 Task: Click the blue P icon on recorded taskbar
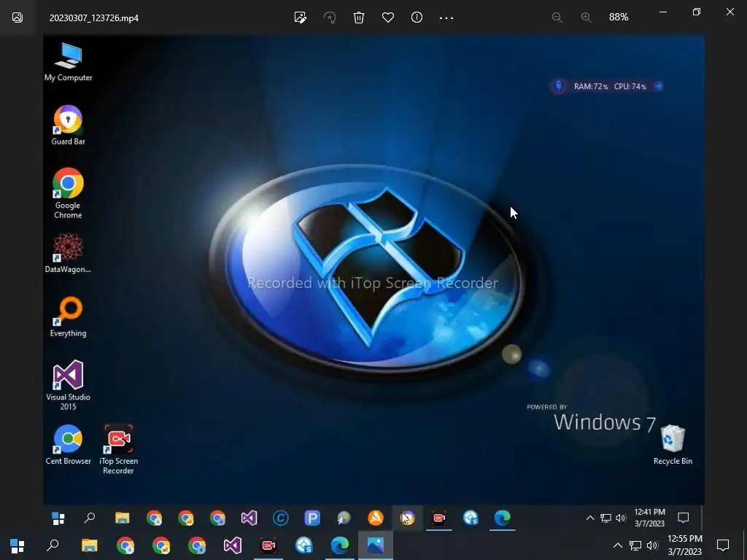(312, 518)
